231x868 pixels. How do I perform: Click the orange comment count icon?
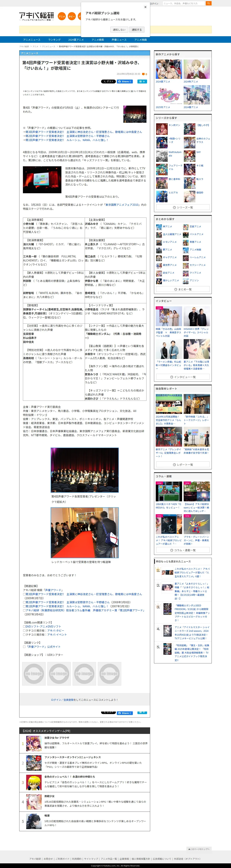tap(143, 74)
